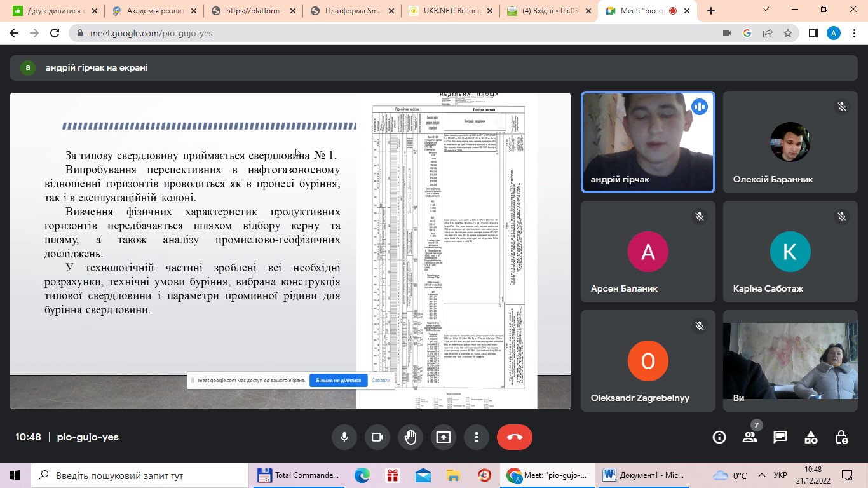Viewport: 868px width, 488px height.
Task: Open Word 'Документ1' from taskbar
Action: [x=644, y=475]
